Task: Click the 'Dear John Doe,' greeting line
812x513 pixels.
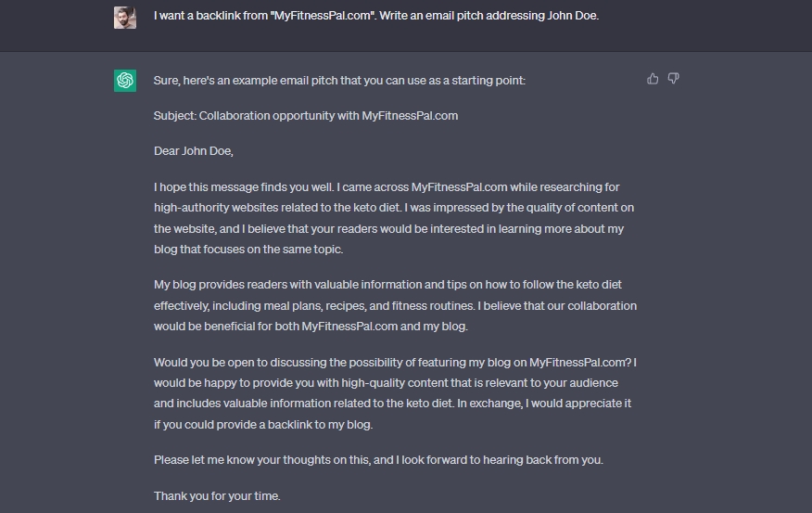Action: [x=193, y=151]
